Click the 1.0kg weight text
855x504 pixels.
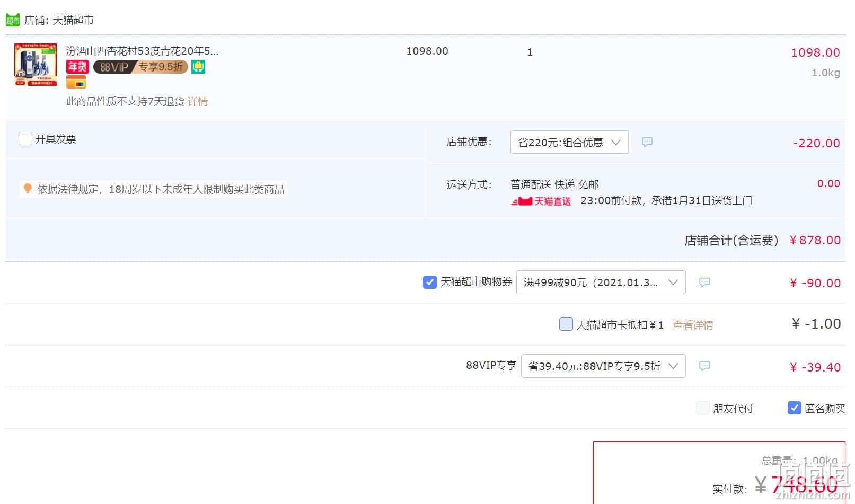(x=826, y=73)
